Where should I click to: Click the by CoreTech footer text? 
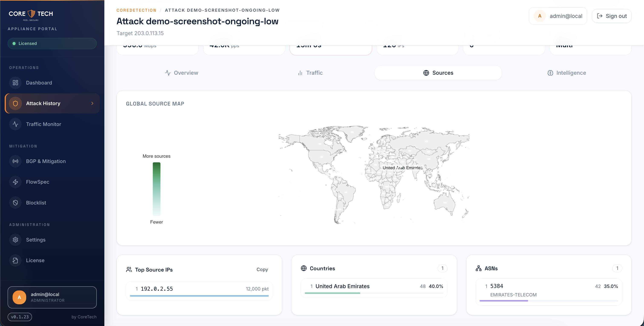pyautogui.click(x=84, y=317)
